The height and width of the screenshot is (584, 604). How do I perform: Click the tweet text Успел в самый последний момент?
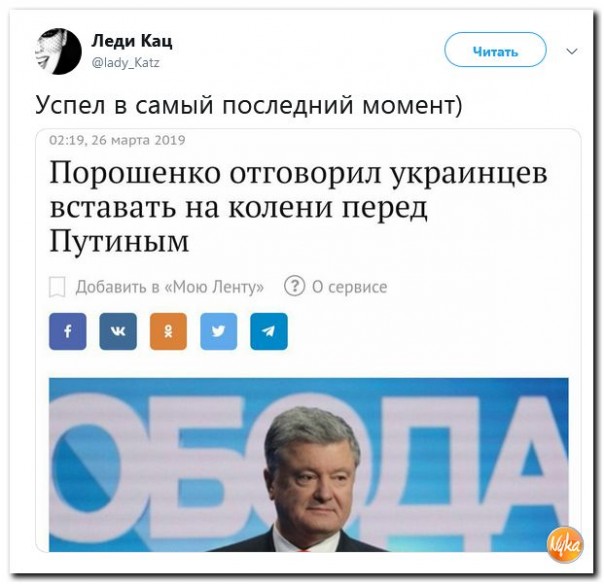pos(248,105)
